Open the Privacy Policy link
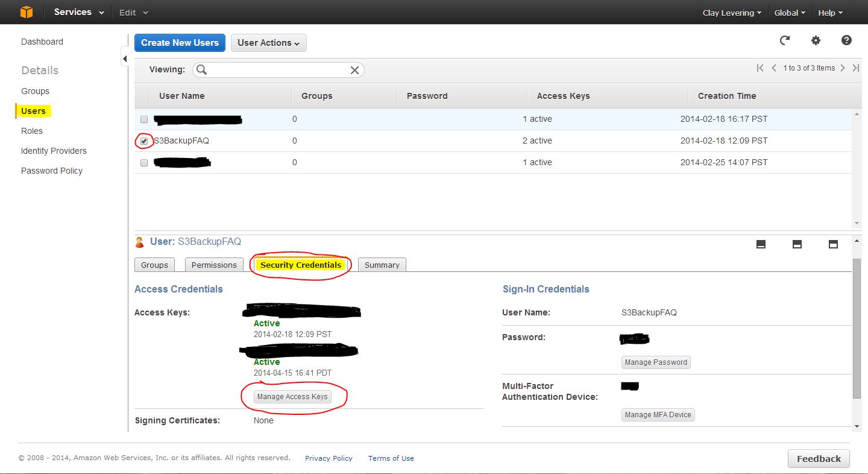868x474 pixels. 329,458
